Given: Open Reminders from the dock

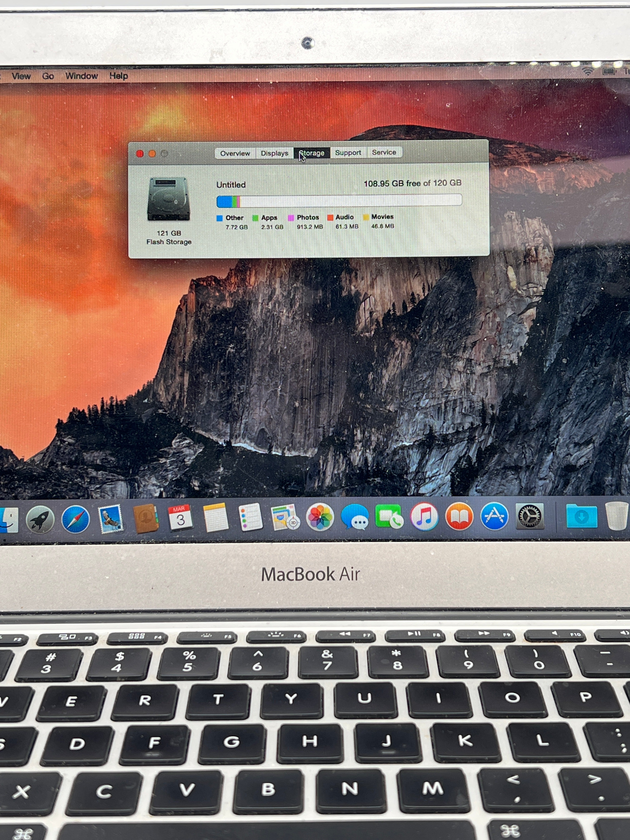Looking at the screenshot, I should [250, 517].
